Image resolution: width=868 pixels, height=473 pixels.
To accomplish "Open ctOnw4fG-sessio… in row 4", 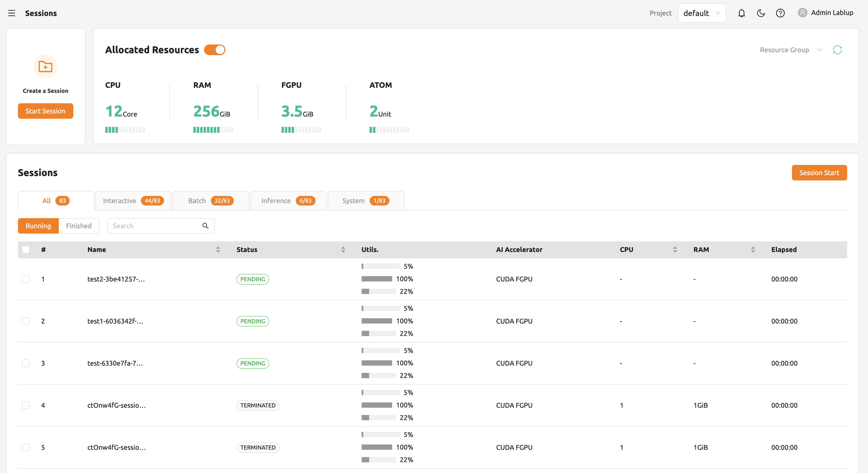I will [117, 405].
